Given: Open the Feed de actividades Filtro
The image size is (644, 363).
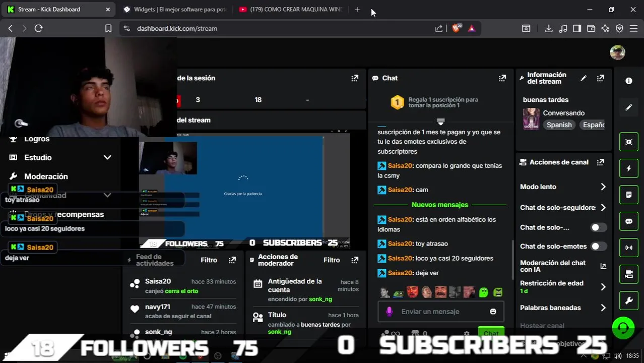Looking at the screenshot, I should [x=209, y=260].
